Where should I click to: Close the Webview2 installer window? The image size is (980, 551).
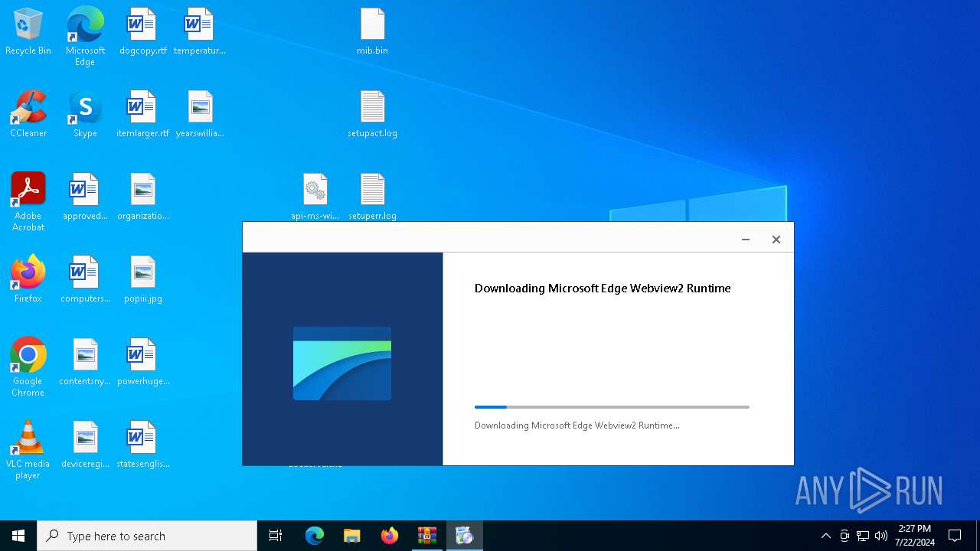click(776, 240)
